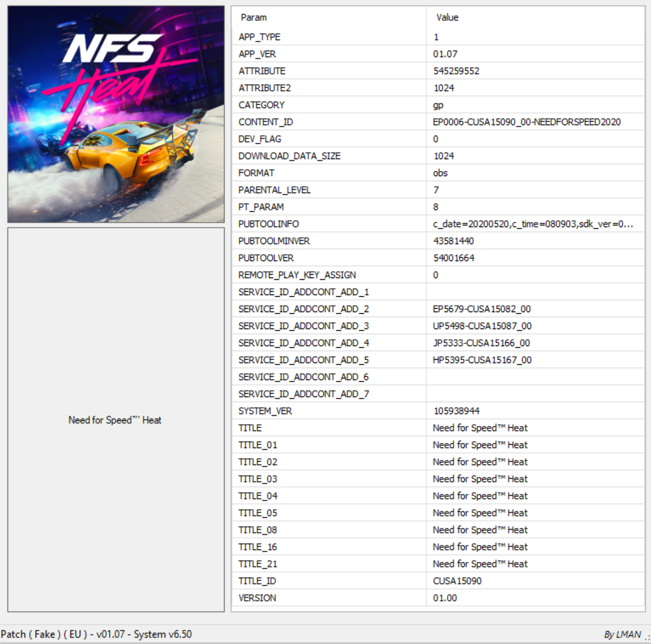Select the SYSTEM_VER row
The width and height of the screenshot is (651, 644).
click(265, 411)
